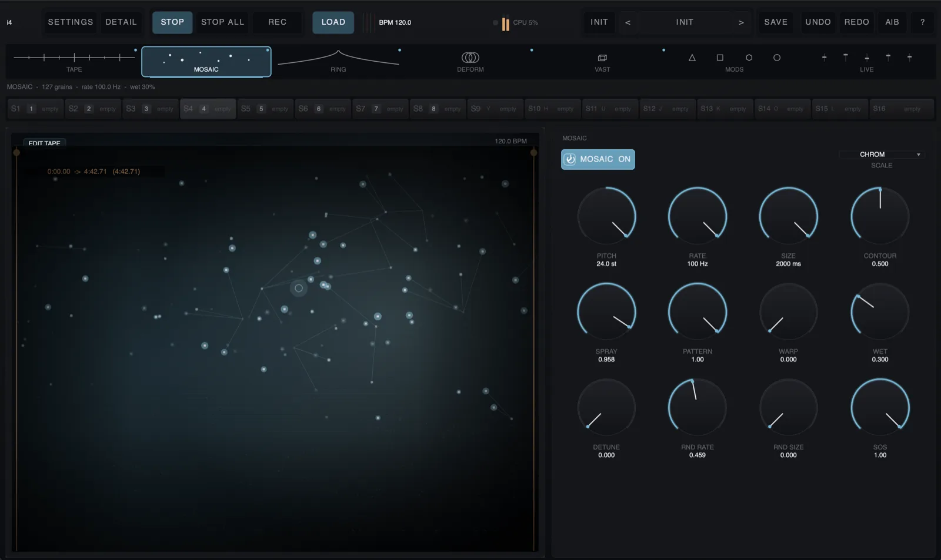The height and width of the screenshot is (560, 941).
Task: Click the circle shape icon in MODS
Action: (777, 58)
